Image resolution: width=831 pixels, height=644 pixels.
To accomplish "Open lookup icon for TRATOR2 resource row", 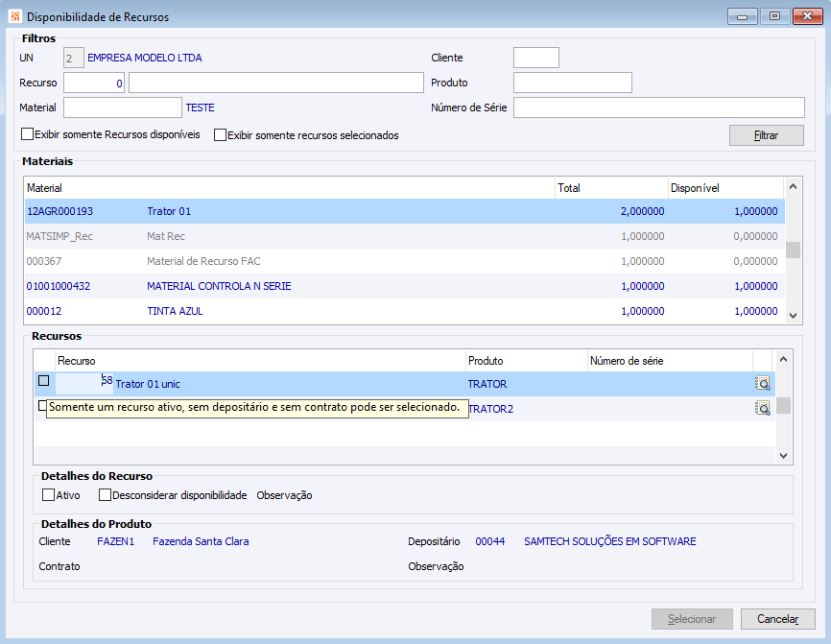I will point(763,408).
